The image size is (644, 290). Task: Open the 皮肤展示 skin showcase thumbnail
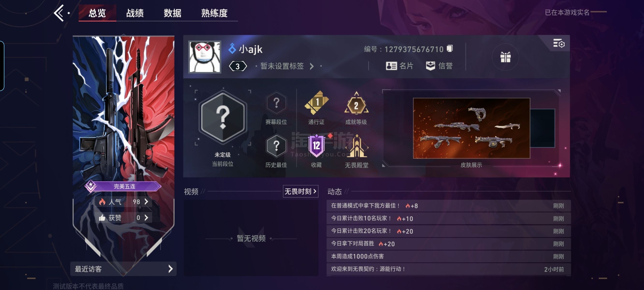pos(471,128)
